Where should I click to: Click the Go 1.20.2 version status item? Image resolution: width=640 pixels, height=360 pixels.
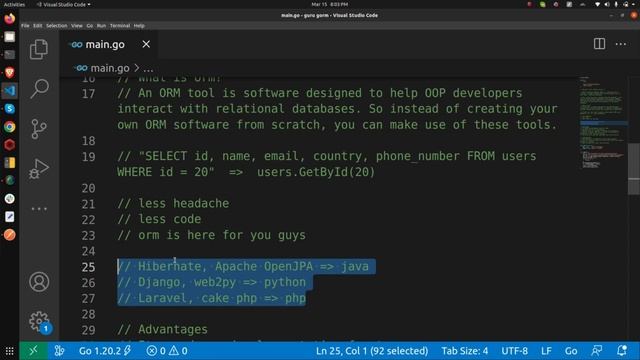(x=104, y=351)
